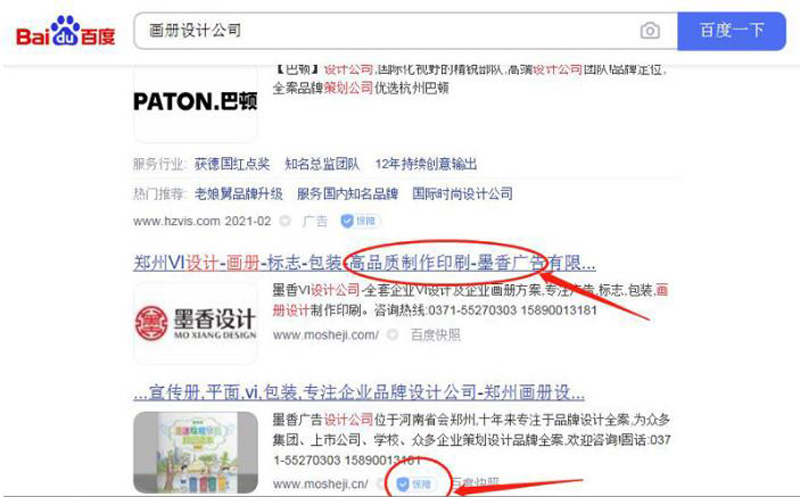
Task: Focus the search box containing 画册设计公司
Action: click(x=406, y=31)
